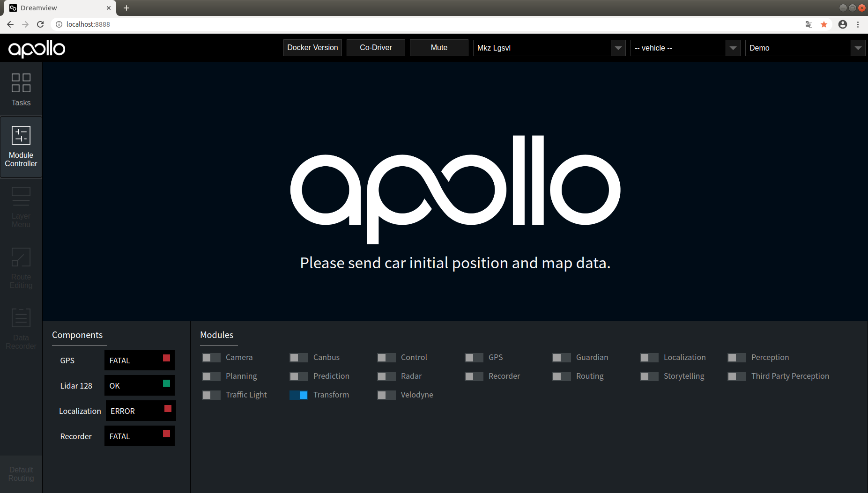Click browser back arrow
The image size is (868, 493).
[x=10, y=24]
